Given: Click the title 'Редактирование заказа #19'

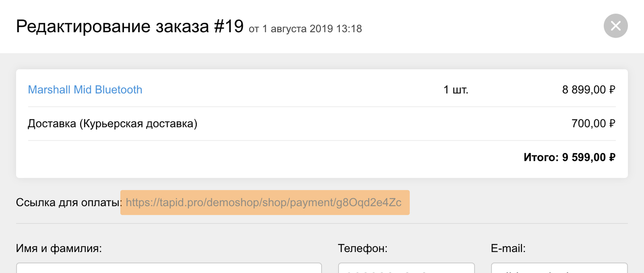Looking at the screenshot, I should 129,26.
